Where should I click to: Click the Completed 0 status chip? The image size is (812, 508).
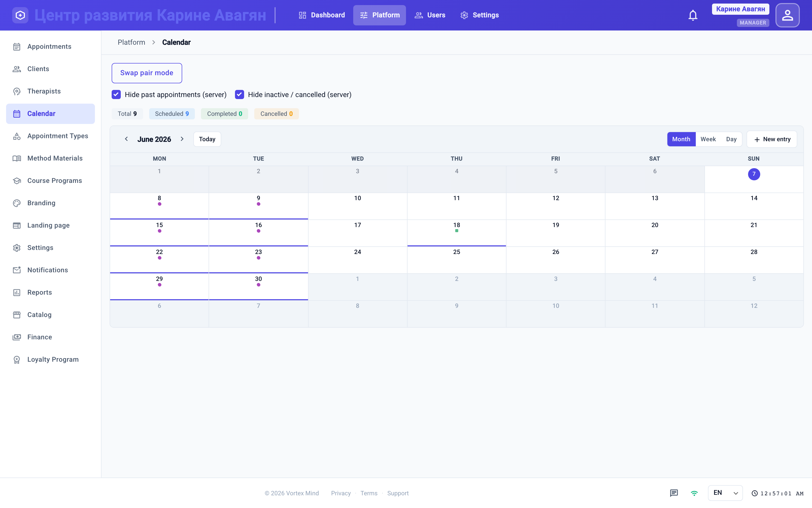point(225,114)
